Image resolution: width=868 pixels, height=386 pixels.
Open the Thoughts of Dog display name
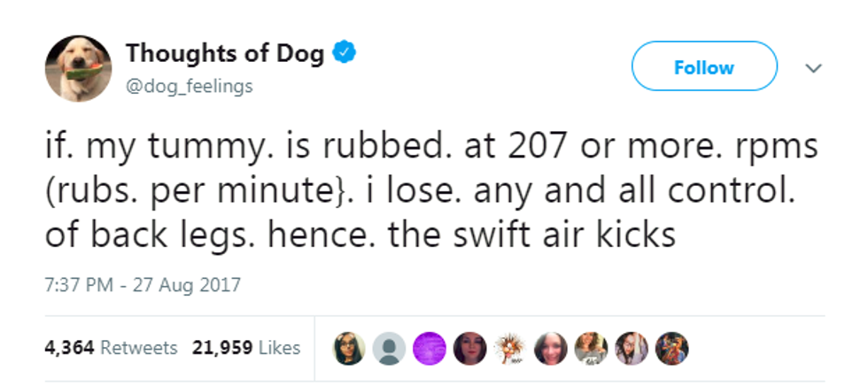click(x=227, y=54)
